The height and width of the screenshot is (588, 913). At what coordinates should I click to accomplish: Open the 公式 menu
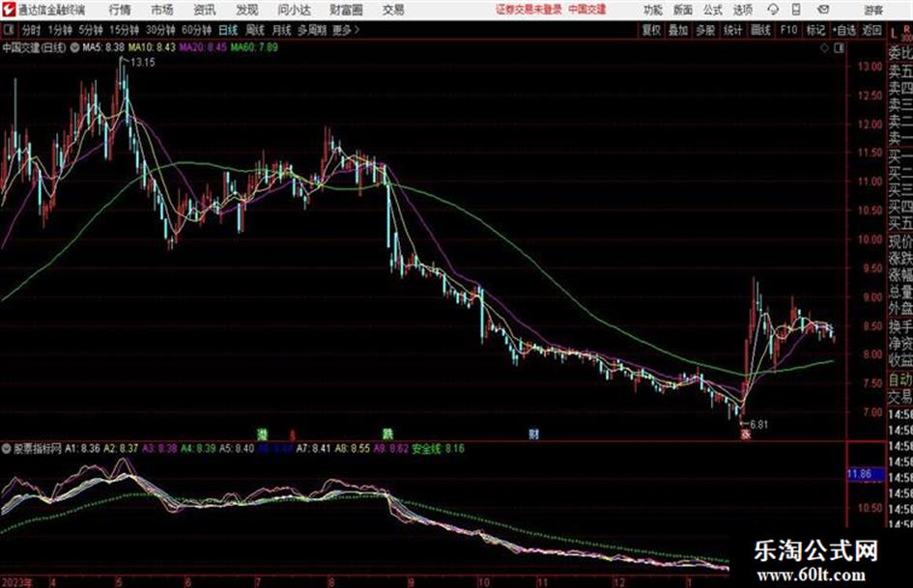coord(713,10)
